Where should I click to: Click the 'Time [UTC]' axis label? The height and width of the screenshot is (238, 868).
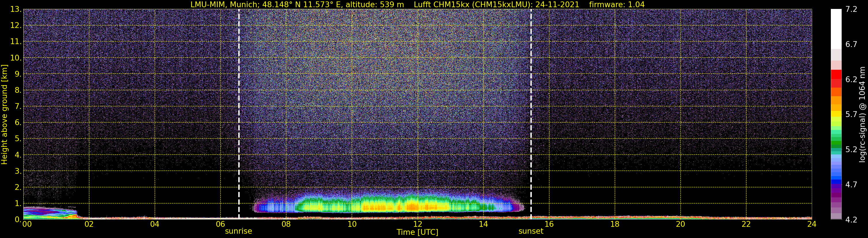tap(417, 232)
